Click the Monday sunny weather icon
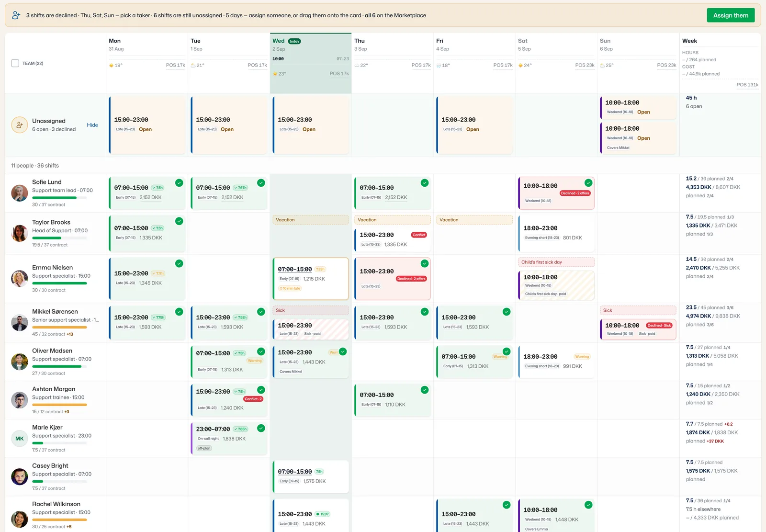Image resolution: width=766 pixels, height=532 pixels. (x=111, y=66)
